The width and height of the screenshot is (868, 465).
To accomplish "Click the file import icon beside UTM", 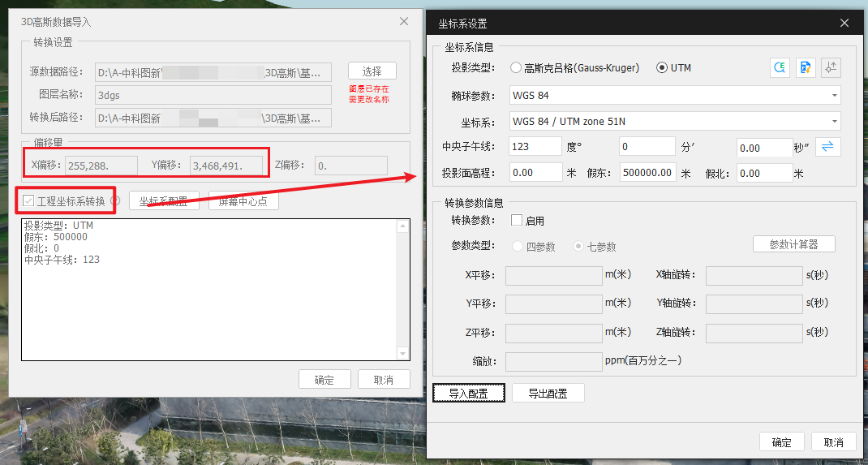I will [805, 68].
